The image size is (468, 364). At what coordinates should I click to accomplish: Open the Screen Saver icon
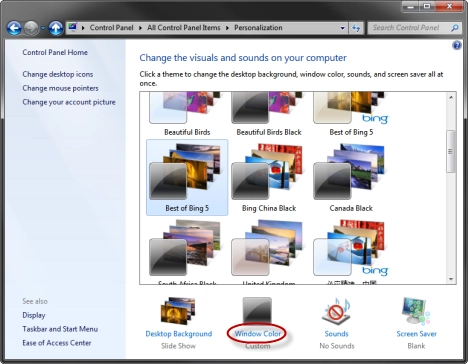[416, 311]
